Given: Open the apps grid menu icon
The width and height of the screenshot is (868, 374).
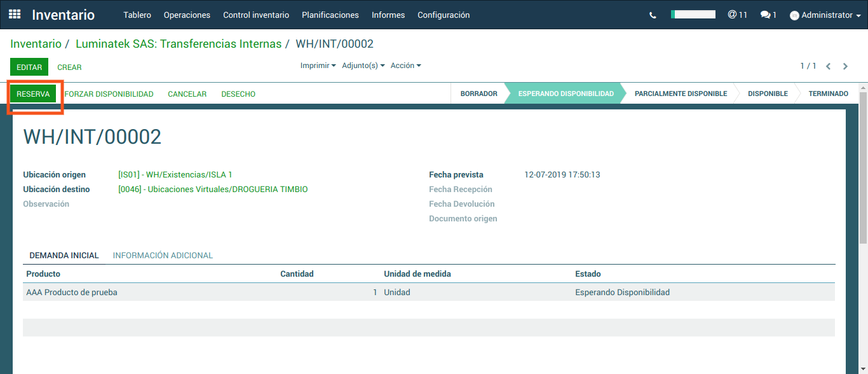Looking at the screenshot, I should (15, 15).
